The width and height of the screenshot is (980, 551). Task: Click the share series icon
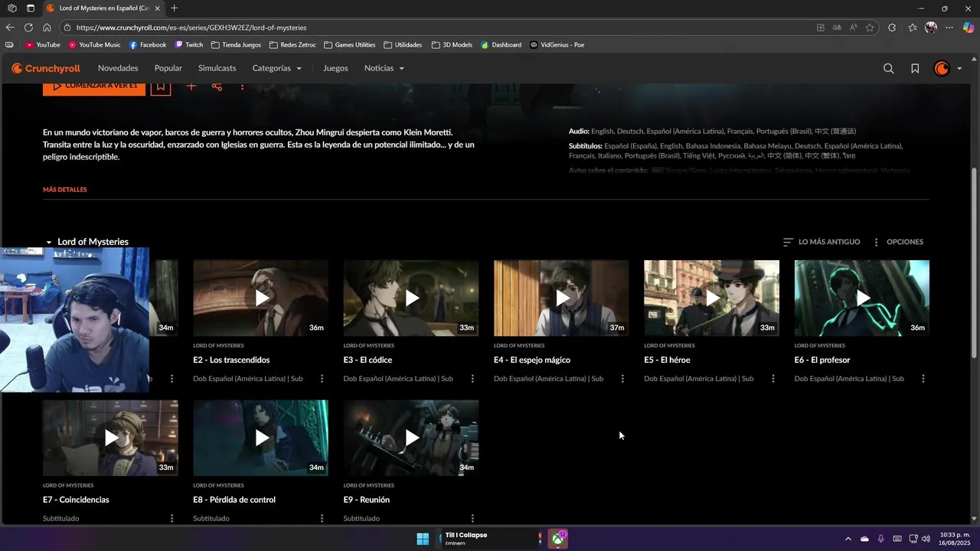[217, 86]
